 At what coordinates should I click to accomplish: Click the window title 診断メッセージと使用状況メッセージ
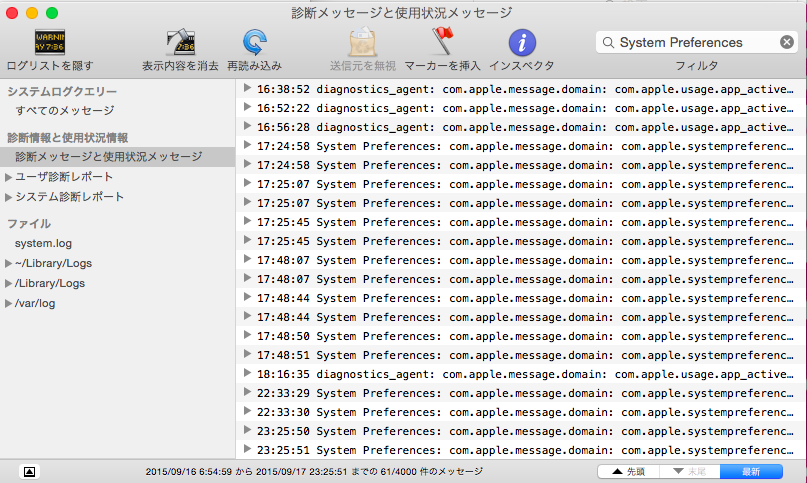[402, 12]
